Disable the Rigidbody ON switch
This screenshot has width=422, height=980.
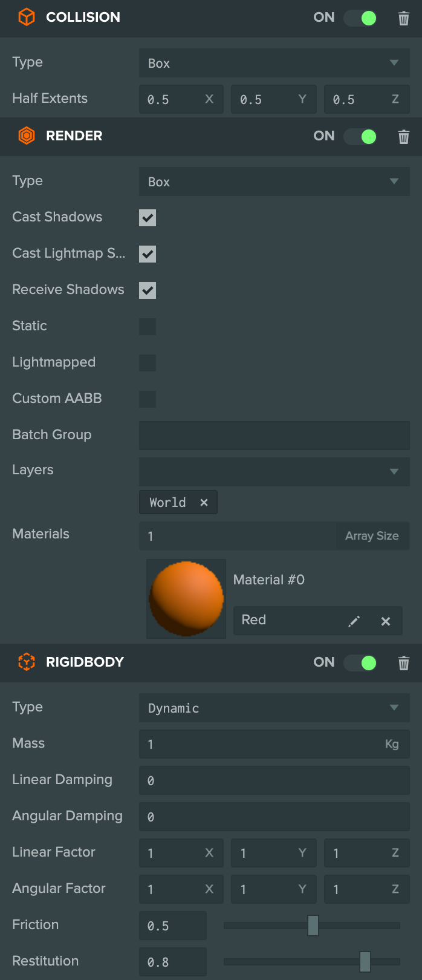click(x=360, y=663)
